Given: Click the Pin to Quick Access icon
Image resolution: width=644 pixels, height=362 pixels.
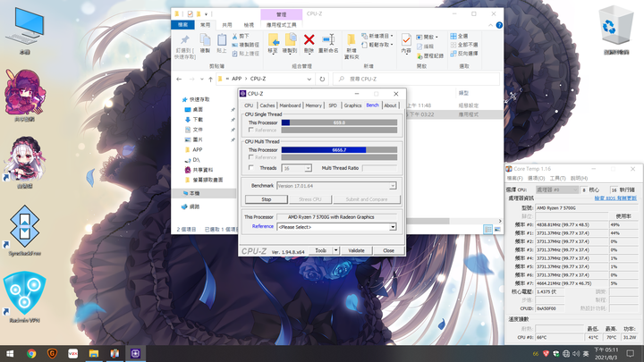Looking at the screenshot, I should coord(185,40).
